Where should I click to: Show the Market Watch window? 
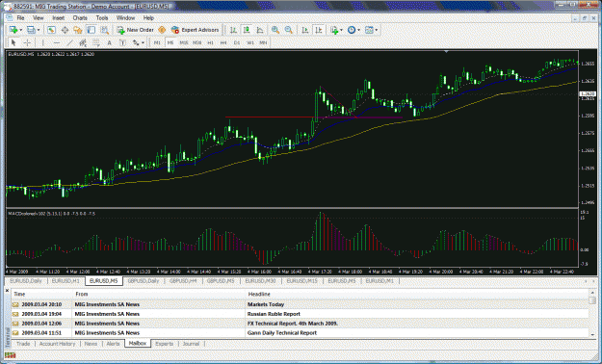coord(51,30)
